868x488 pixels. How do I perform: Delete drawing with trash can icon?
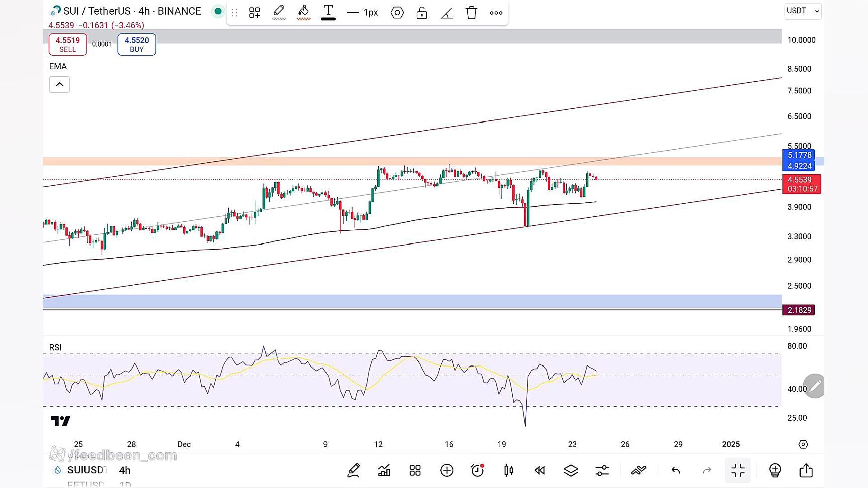click(x=471, y=13)
